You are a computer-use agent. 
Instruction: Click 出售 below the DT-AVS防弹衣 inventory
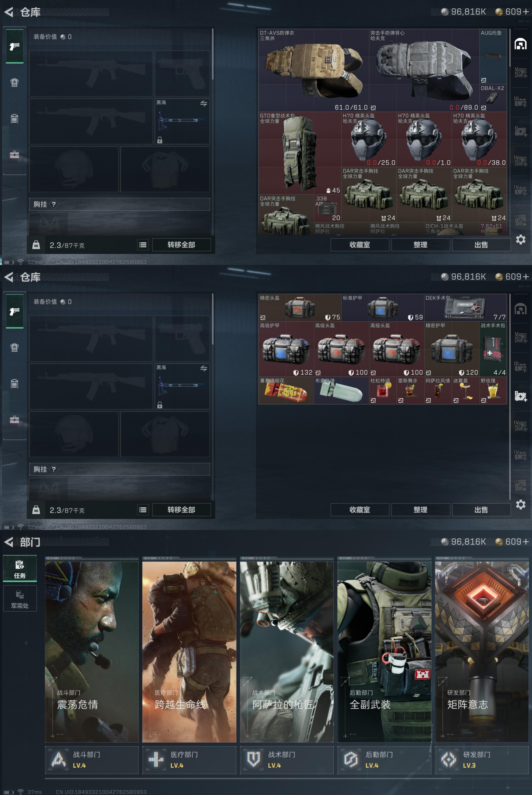pos(481,245)
